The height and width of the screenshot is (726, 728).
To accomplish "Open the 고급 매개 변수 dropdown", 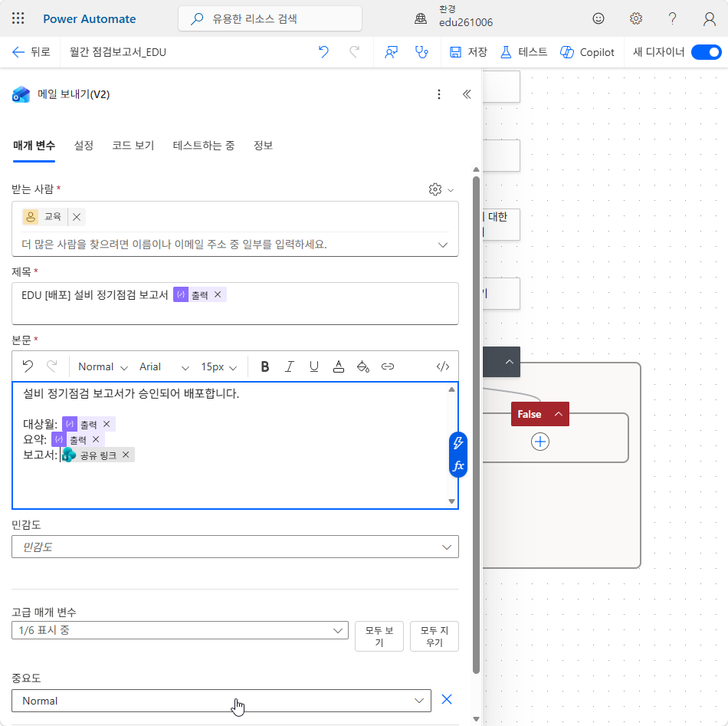I will tap(180, 631).
